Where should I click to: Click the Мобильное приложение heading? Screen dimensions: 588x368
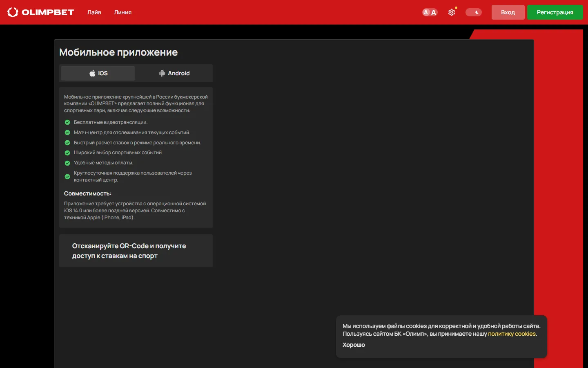(118, 52)
